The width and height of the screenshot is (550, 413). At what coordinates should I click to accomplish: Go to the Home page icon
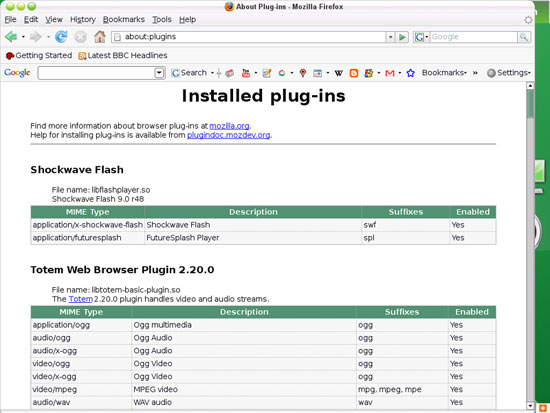tap(100, 36)
